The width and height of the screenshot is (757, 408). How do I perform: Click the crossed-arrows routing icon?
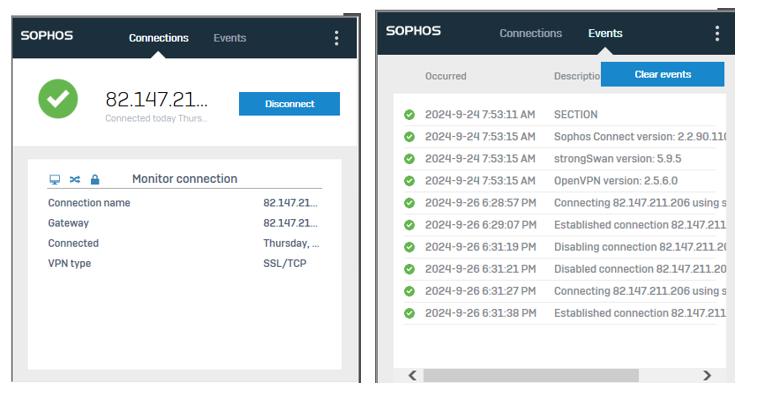tap(74, 180)
